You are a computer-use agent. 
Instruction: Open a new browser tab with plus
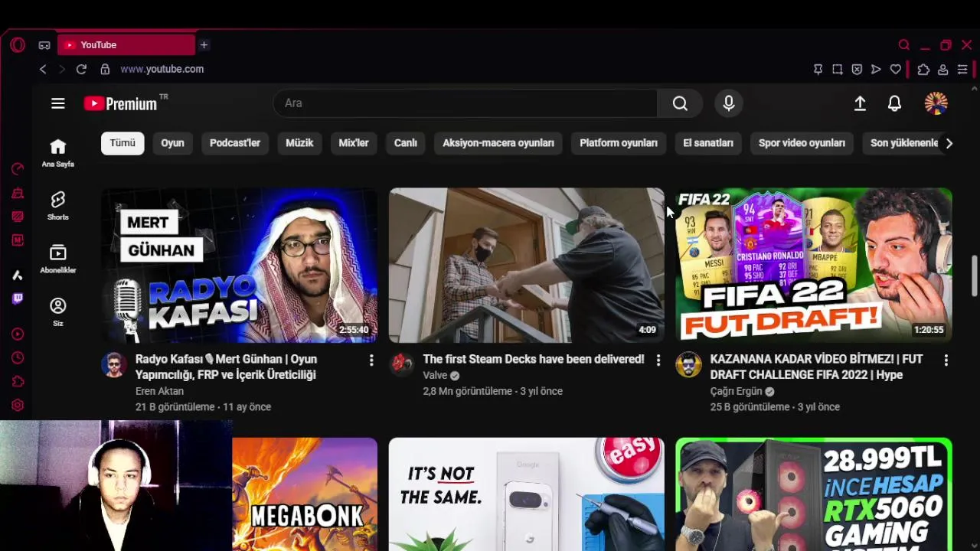coord(204,45)
